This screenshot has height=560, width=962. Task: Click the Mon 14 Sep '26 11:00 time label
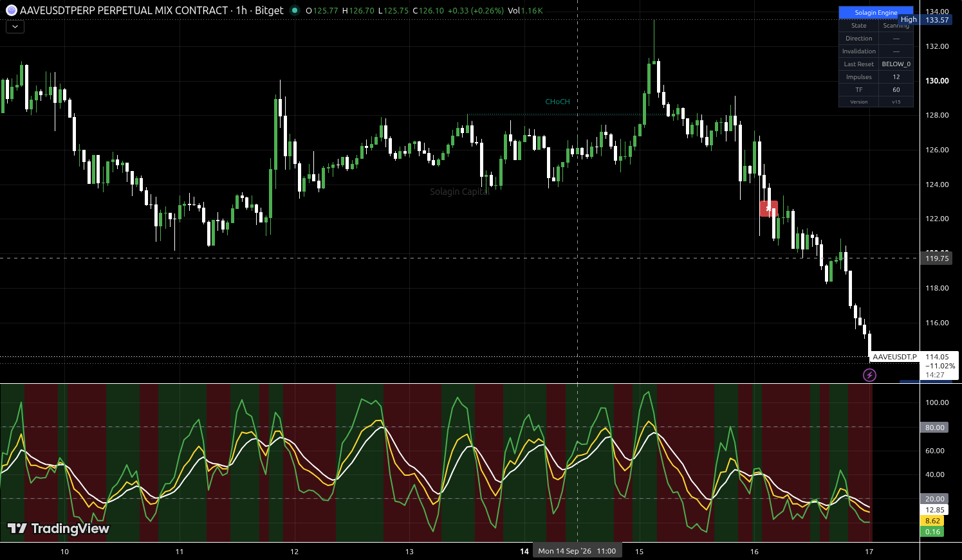(x=577, y=551)
